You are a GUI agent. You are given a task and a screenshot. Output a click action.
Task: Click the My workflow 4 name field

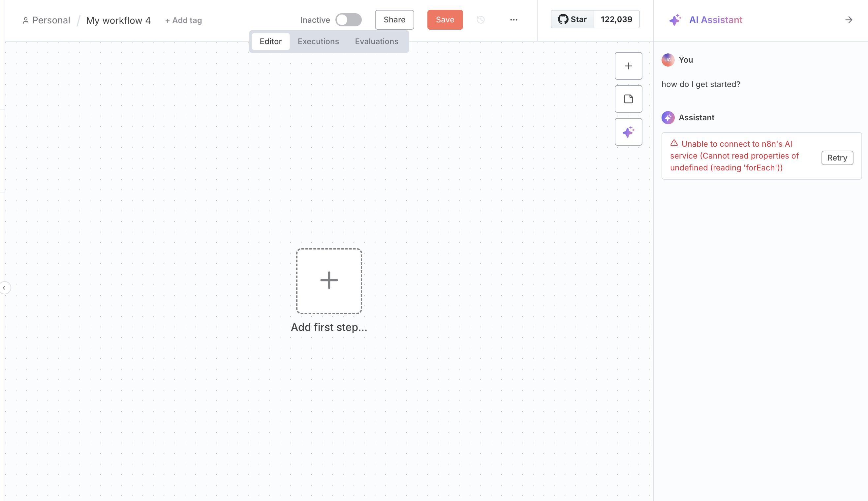[118, 21]
